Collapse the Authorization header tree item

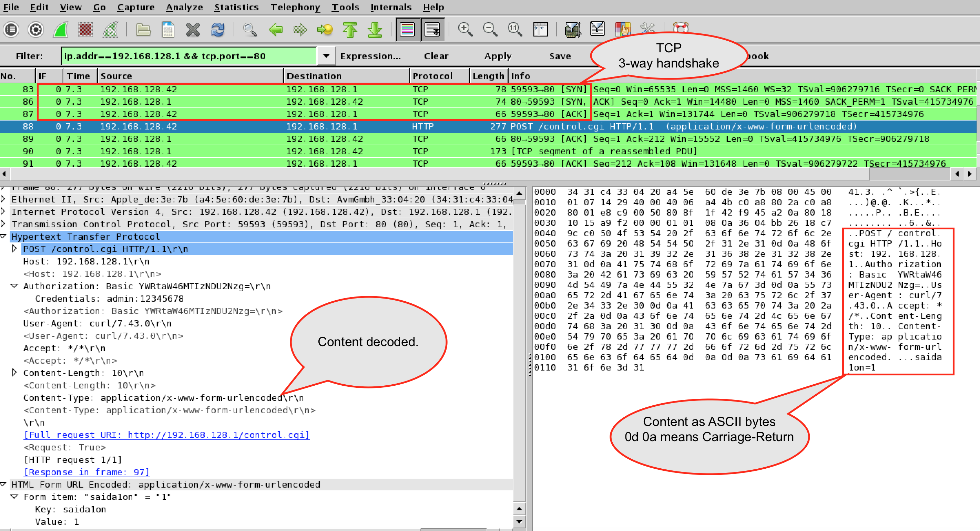[x=14, y=286]
